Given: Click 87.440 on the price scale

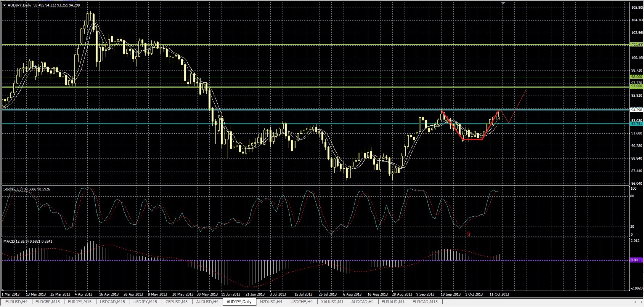Looking at the screenshot, I should point(637,171).
